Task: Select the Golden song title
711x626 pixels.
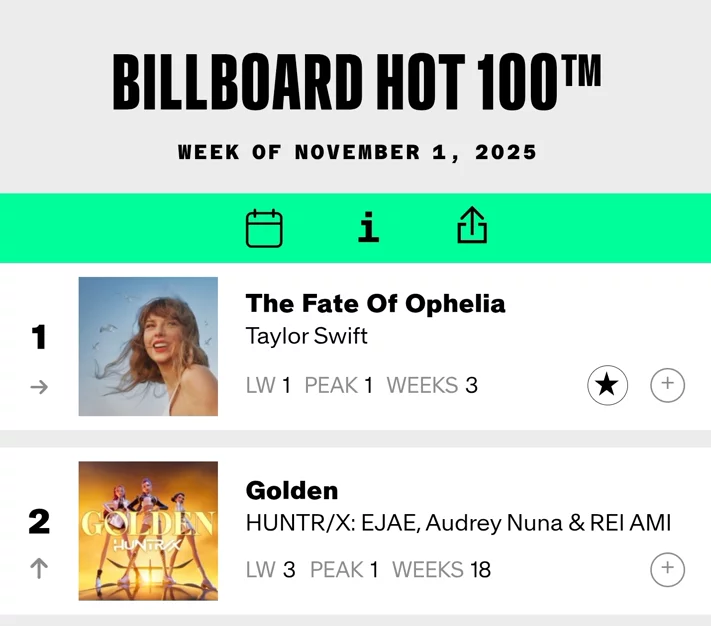Action: [292, 490]
